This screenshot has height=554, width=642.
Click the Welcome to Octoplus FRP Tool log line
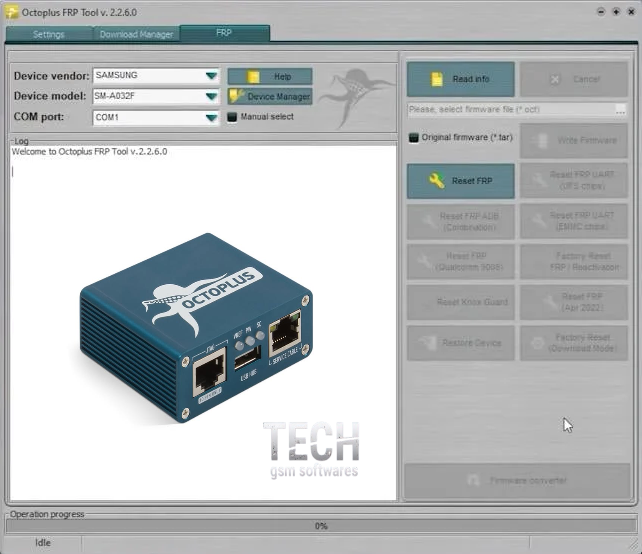[89, 152]
